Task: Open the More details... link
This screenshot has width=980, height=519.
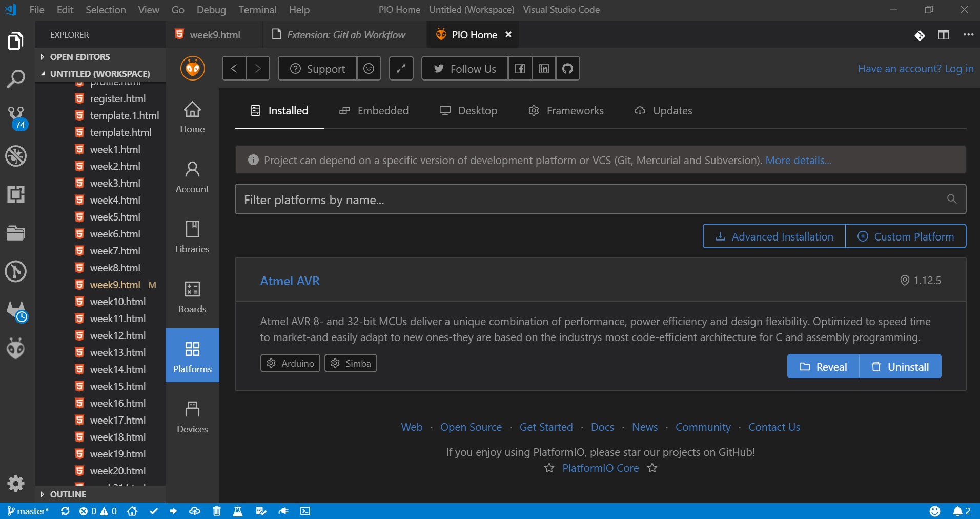Action: pyautogui.click(x=799, y=160)
